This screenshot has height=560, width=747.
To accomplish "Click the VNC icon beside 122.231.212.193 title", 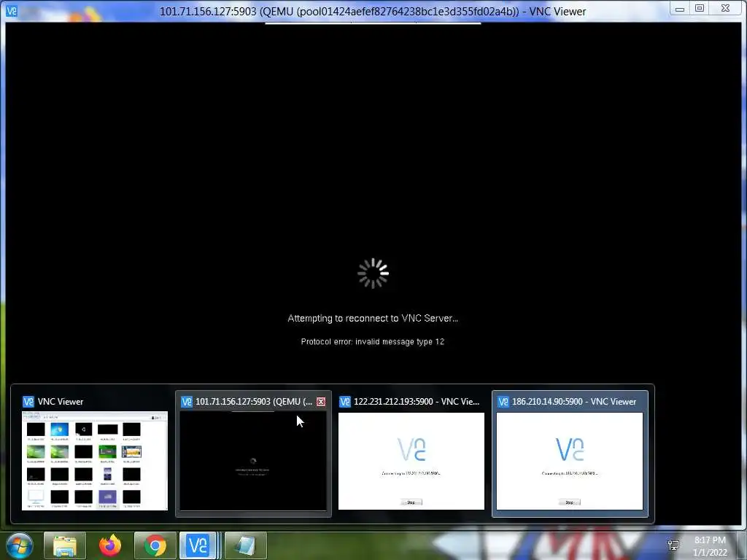I will tap(345, 402).
